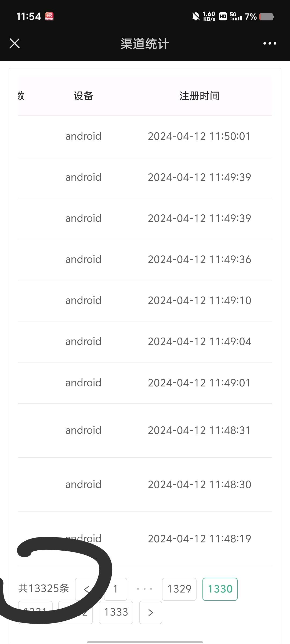Tap the red app notification icon in the status bar
The image size is (290, 644).
49,16
